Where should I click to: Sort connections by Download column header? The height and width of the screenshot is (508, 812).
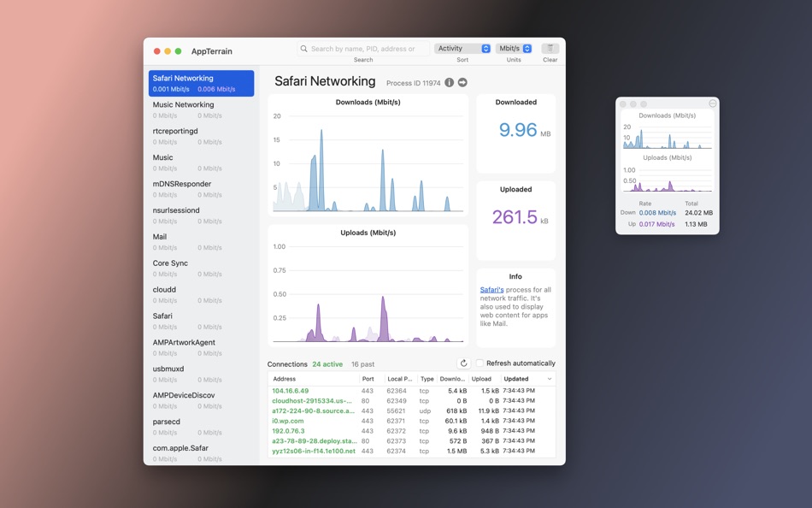(x=453, y=379)
